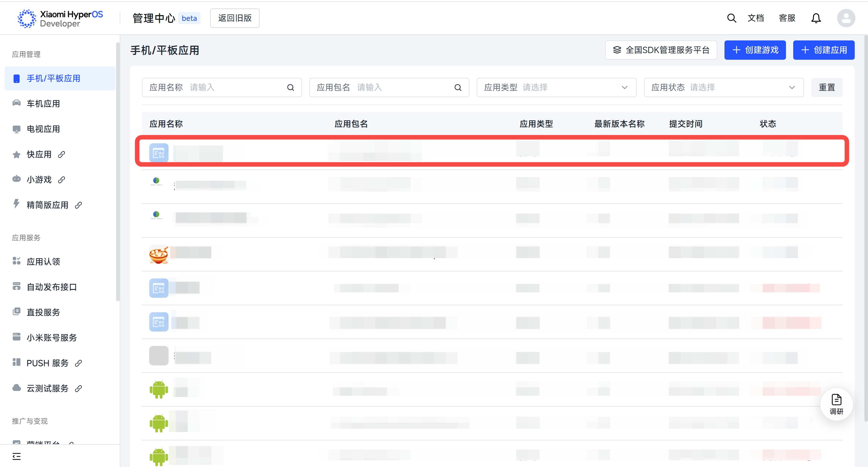The width and height of the screenshot is (868, 467).
Task: Click the header search magnifier icon
Action: tap(731, 18)
